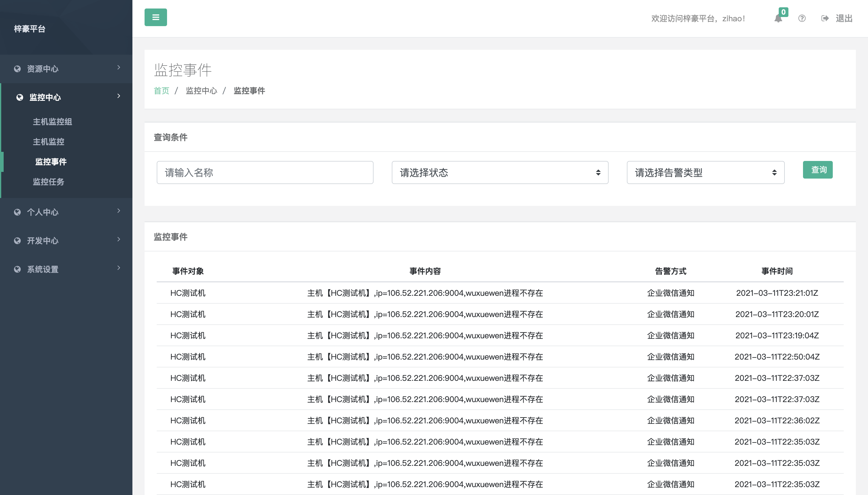Select 主机监控组 in the sidebar

[x=52, y=122]
